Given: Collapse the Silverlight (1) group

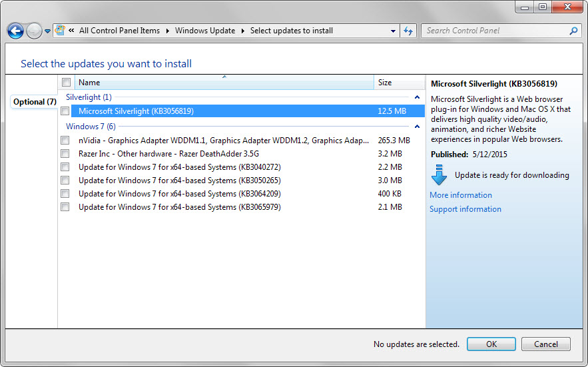Looking at the screenshot, I should coord(417,97).
